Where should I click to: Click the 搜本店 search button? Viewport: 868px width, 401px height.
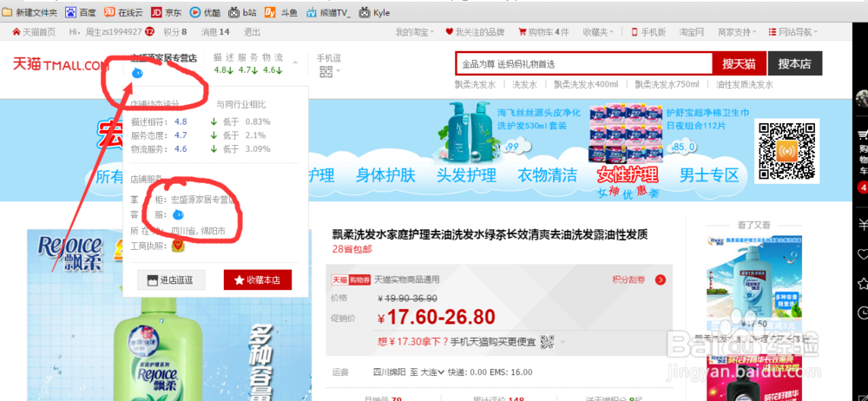(x=794, y=63)
